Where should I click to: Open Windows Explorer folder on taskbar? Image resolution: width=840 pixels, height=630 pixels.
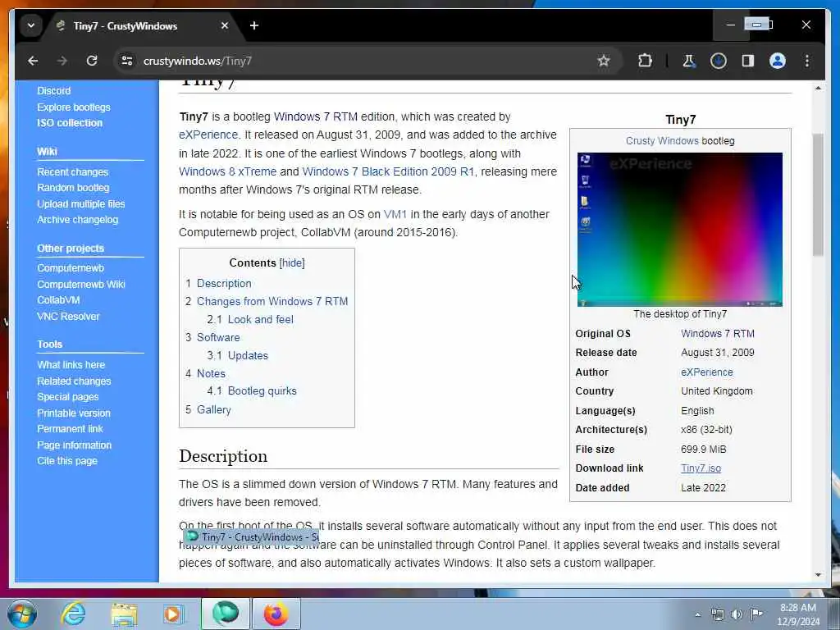point(124,614)
